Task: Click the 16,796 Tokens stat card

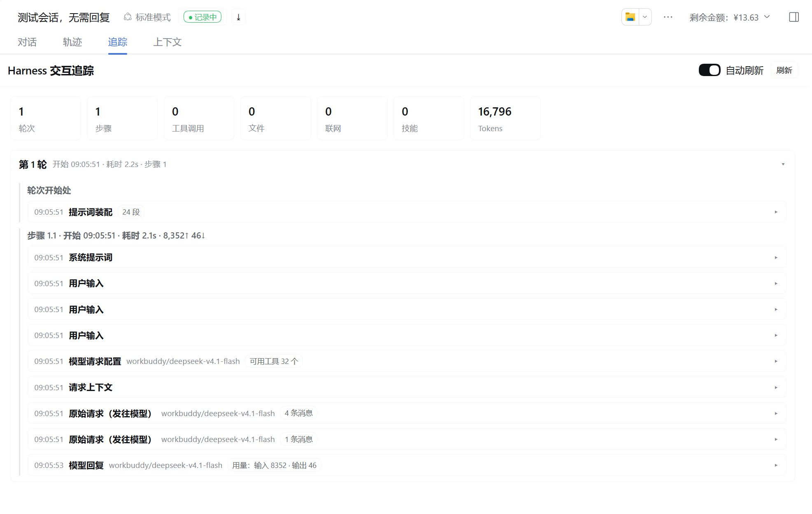Action: click(505, 118)
